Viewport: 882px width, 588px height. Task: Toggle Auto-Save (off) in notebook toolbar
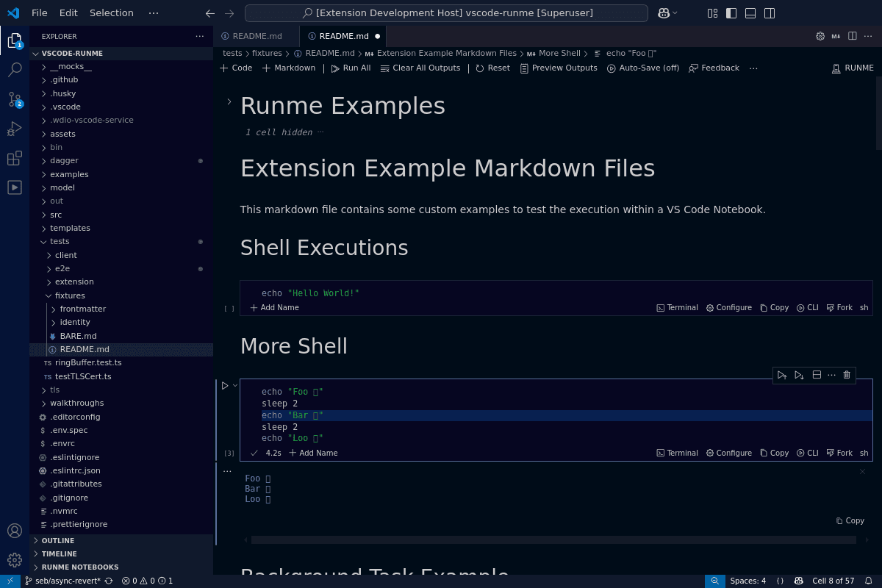coord(643,68)
